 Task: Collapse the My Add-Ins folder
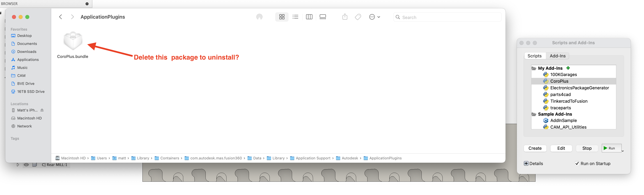coord(534,68)
